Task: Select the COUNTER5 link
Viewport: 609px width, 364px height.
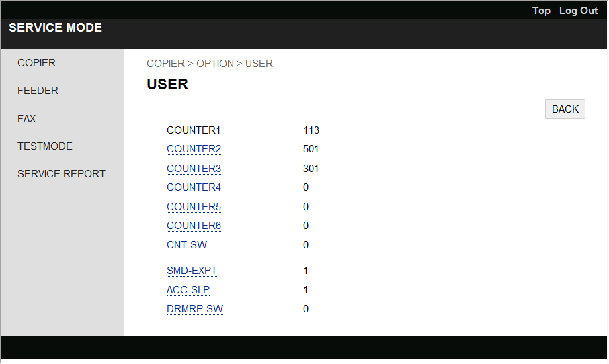Action: 194,207
